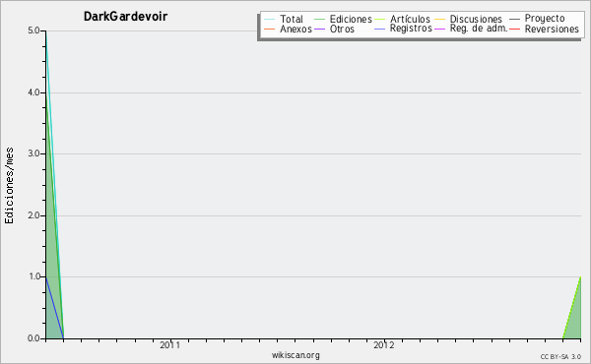The height and width of the screenshot is (364, 591).
Task: Click the 2012 x-axis label
Action: tap(384, 345)
